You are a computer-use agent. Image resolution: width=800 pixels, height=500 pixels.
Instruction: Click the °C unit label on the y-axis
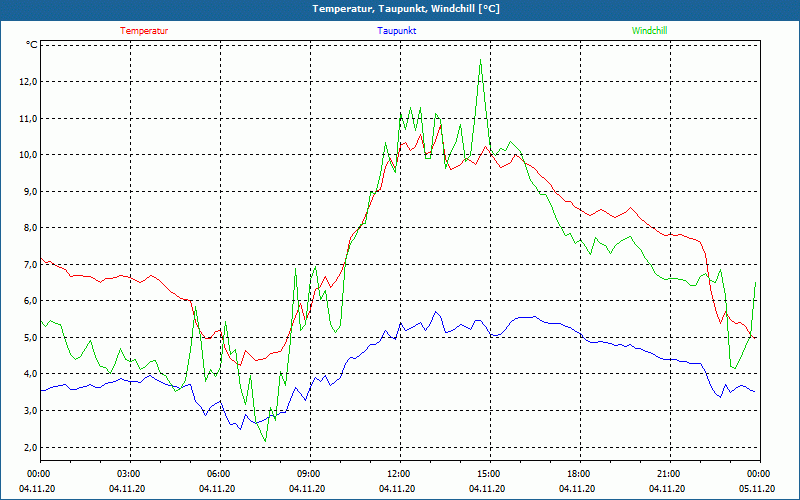click(31, 45)
